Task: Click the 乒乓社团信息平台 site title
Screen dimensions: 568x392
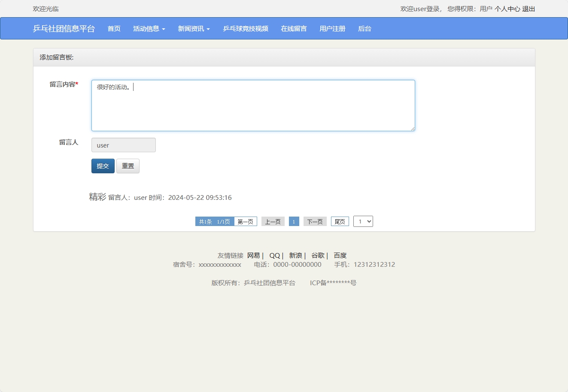Action: [65, 28]
